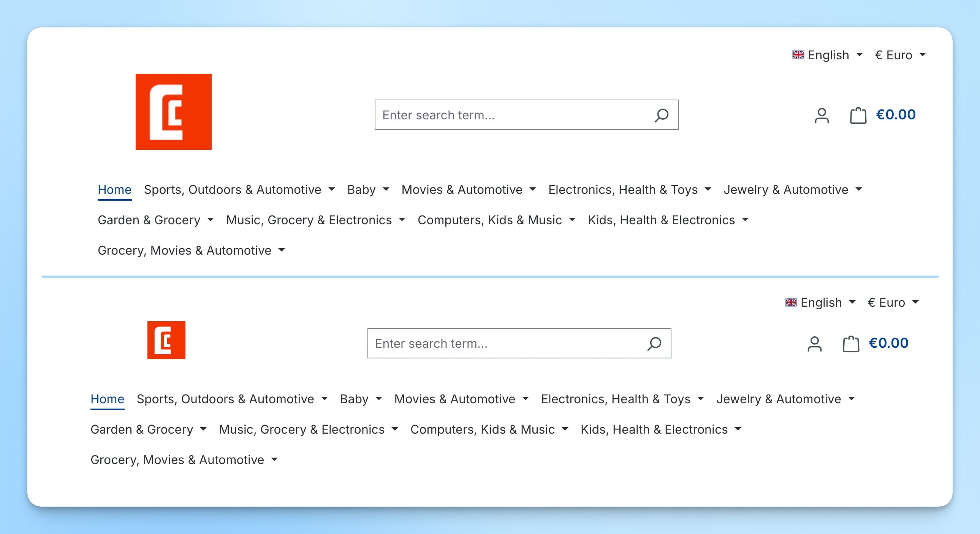The width and height of the screenshot is (980, 534).
Task: Expand lower Jewelry & Automotive menu
Action: [x=785, y=399]
